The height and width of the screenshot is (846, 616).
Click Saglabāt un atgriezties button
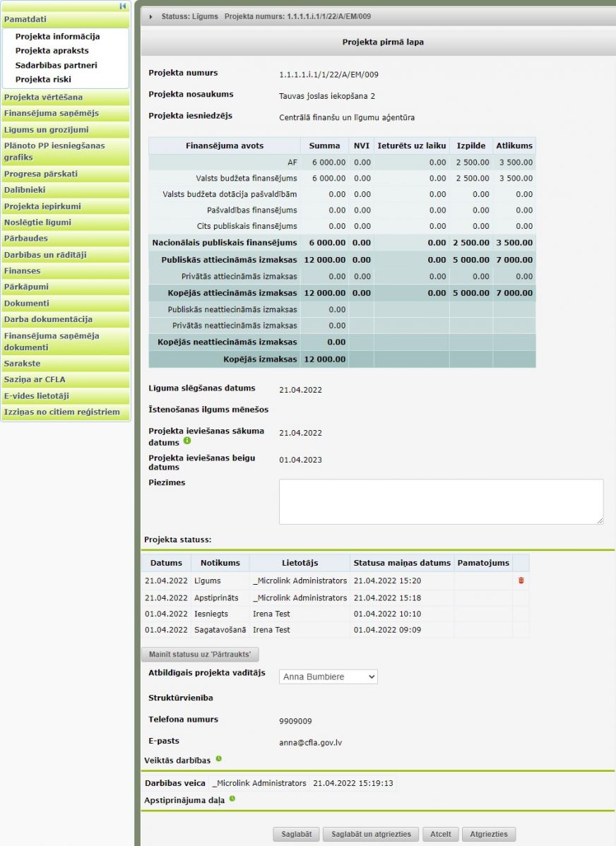371,834
